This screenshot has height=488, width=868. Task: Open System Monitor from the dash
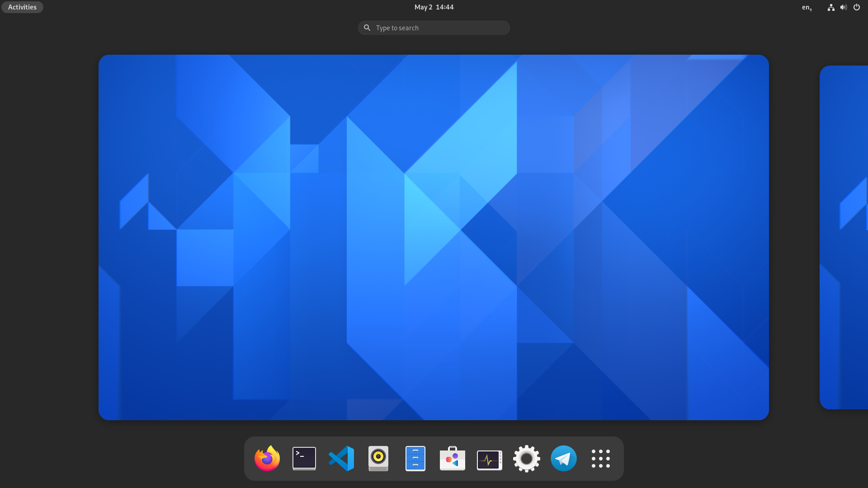pos(490,460)
